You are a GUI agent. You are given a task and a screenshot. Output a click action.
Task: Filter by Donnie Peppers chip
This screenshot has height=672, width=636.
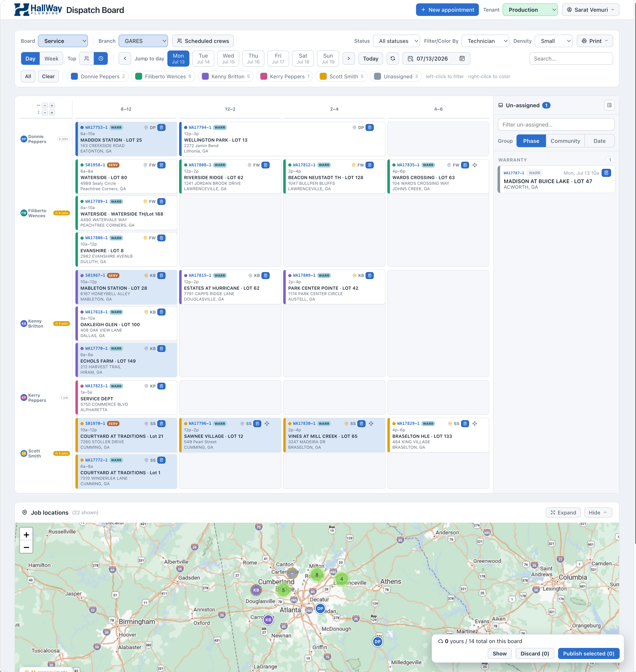tap(98, 76)
